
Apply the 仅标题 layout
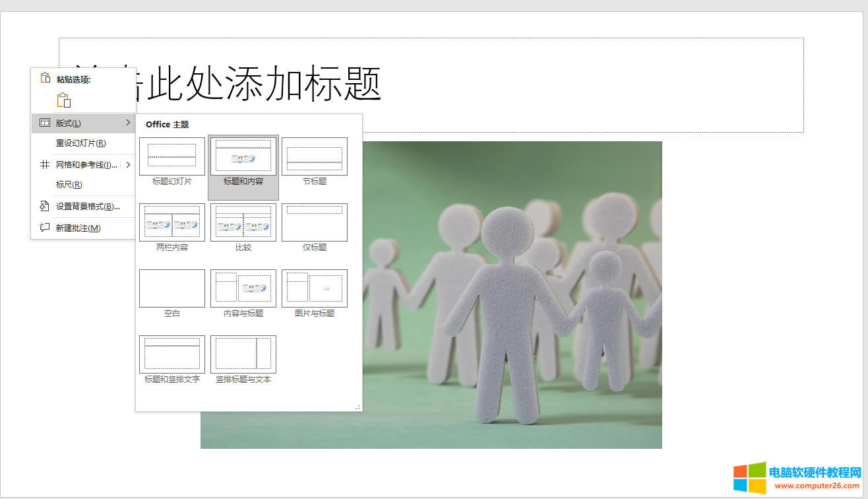(x=315, y=222)
